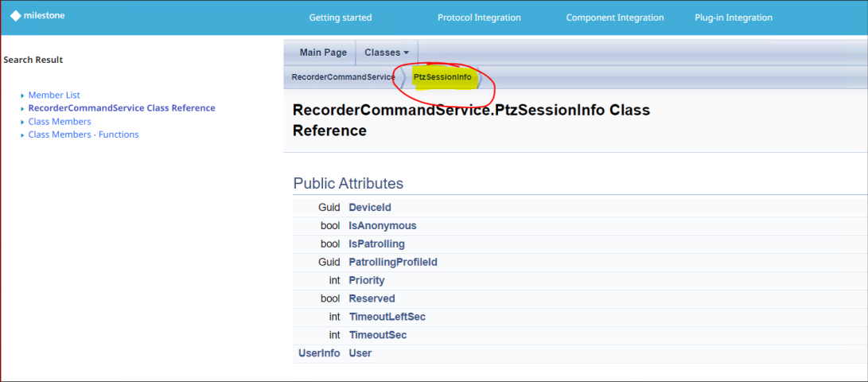The height and width of the screenshot is (382, 868).
Task: Open the IsPatrolling attribute
Action: pos(376,244)
